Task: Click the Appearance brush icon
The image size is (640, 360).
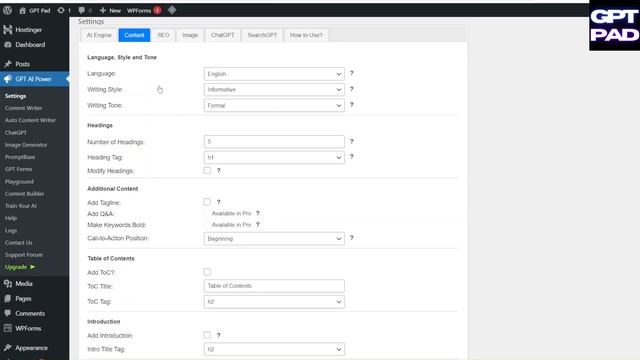Action: coord(7,347)
